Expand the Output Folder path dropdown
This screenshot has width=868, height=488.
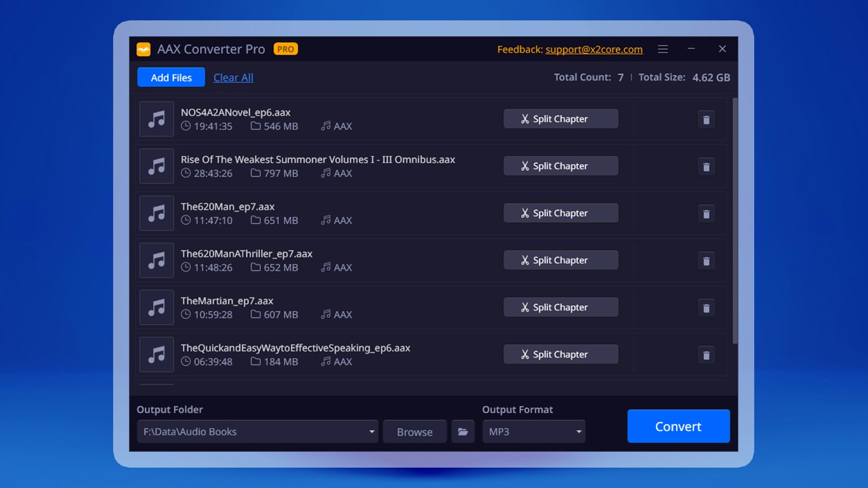pyautogui.click(x=372, y=431)
